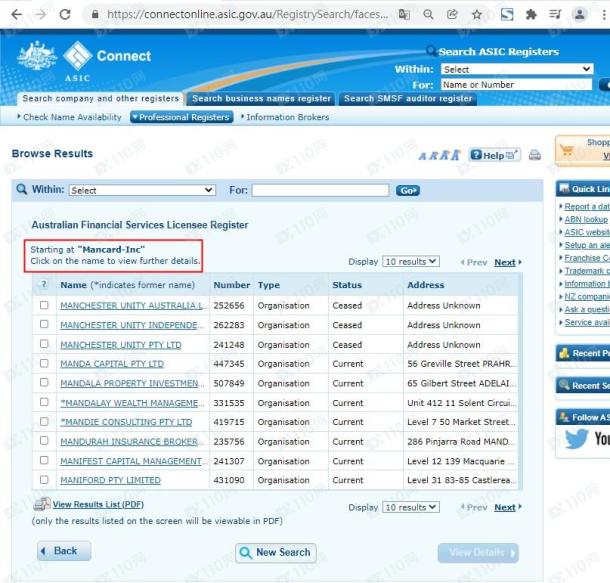Click the View Results List PDF icon
Image resolution: width=610 pixels, height=583 pixels.
42,505
